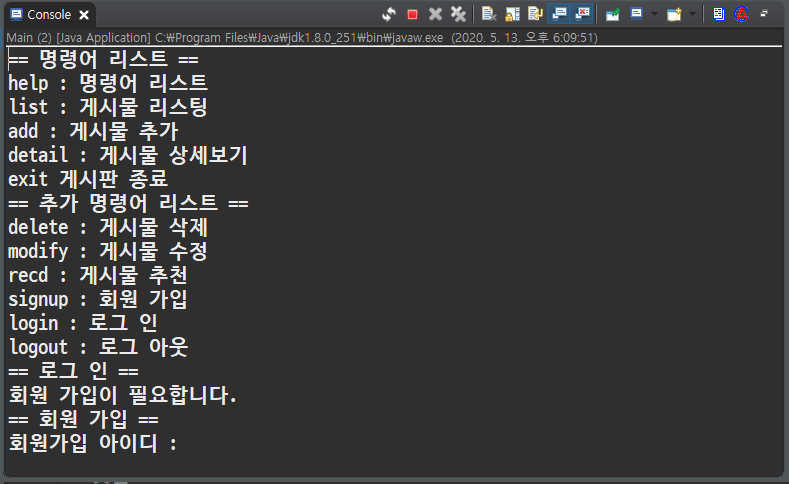Pin the console with the pushpin icon
This screenshot has width=789, height=484.
[612, 15]
